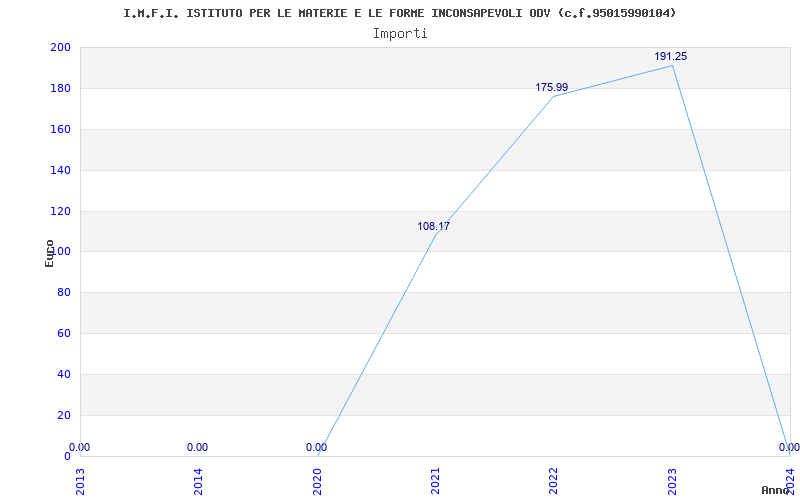Viewport: 800px width, 500px height.
Task: Click the 0.00 label above 2020
Action: pos(316,447)
